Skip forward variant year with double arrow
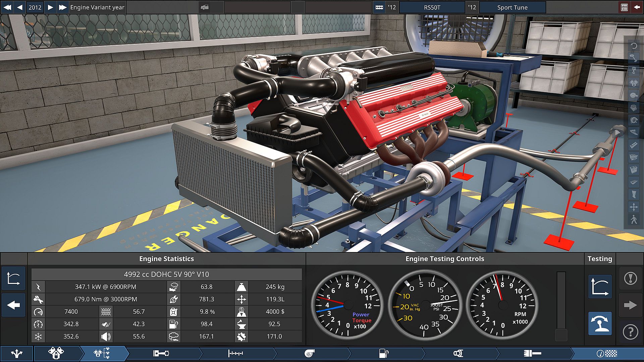The image size is (644, 362). (x=62, y=7)
